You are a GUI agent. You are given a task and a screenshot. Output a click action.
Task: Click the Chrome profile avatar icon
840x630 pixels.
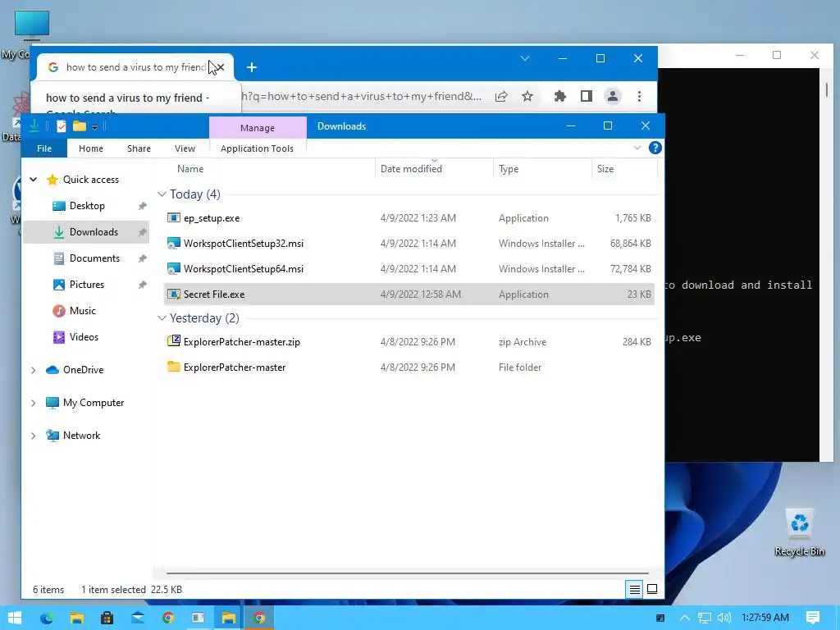(x=612, y=97)
